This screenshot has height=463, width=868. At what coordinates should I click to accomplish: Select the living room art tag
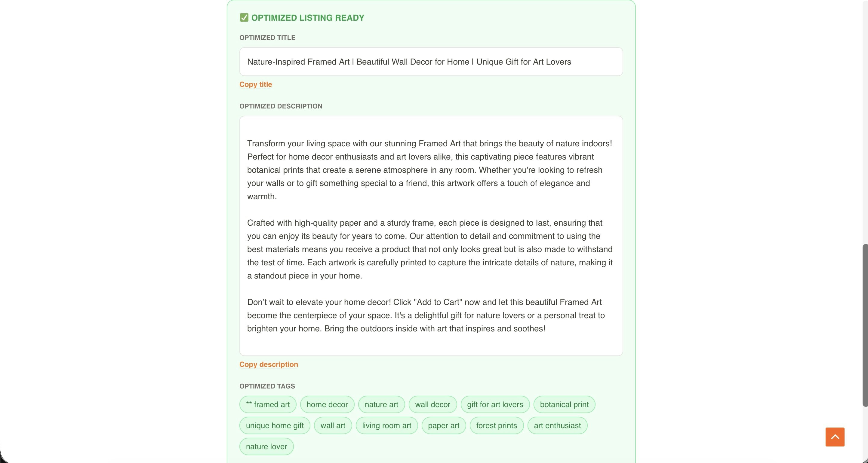click(386, 425)
